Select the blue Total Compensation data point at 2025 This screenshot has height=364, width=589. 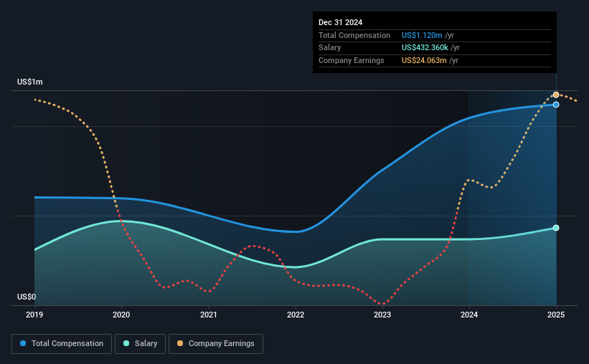point(556,105)
